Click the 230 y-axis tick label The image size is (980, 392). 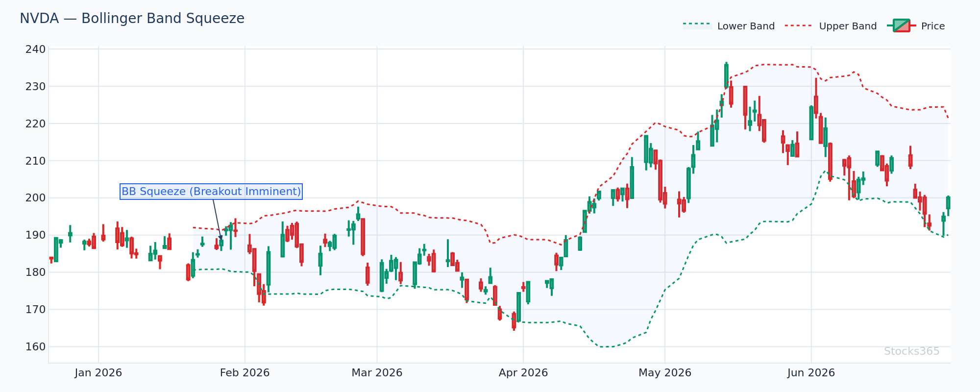pyautogui.click(x=36, y=87)
